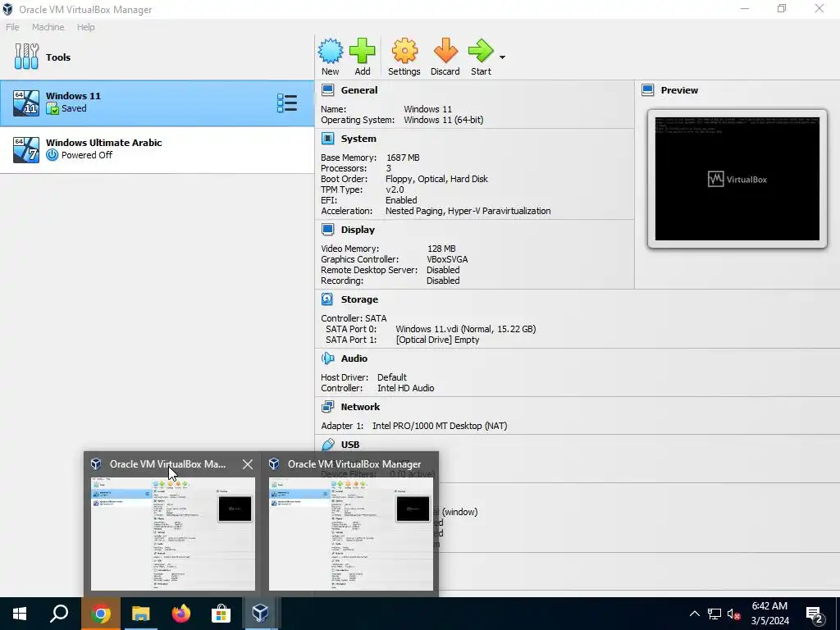Click the General section header
The image size is (840, 630).
point(359,90)
